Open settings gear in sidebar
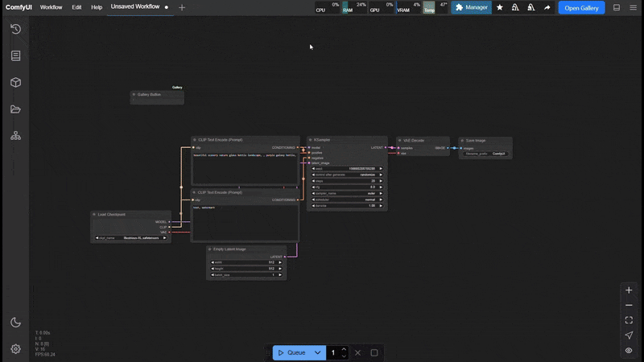 (x=15, y=349)
